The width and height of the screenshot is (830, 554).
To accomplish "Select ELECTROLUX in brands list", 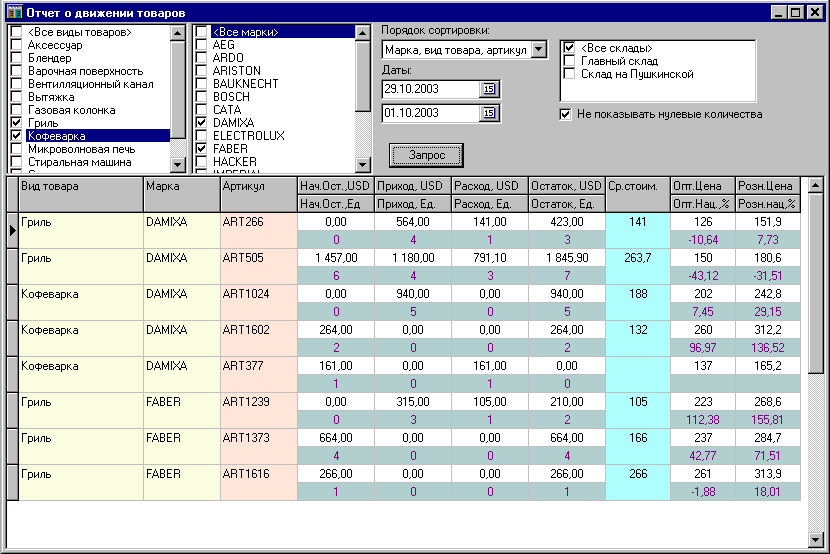I will pos(248,136).
